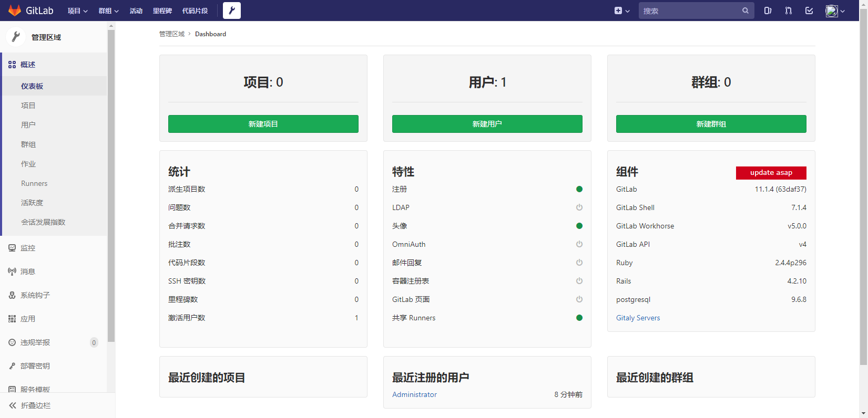Click the 服务模板 icon in the sidebar
This screenshot has height=418, width=868.
12,389
